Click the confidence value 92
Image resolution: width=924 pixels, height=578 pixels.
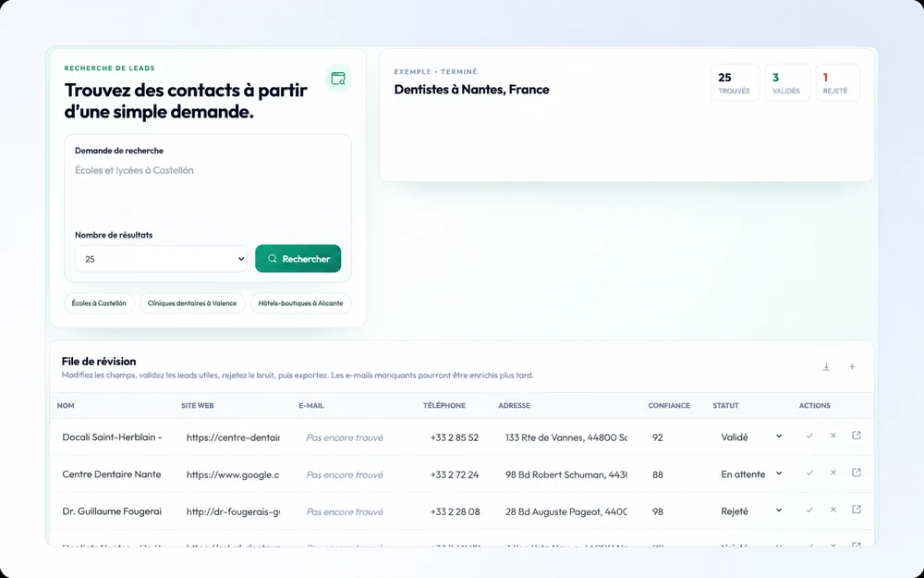tap(658, 437)
